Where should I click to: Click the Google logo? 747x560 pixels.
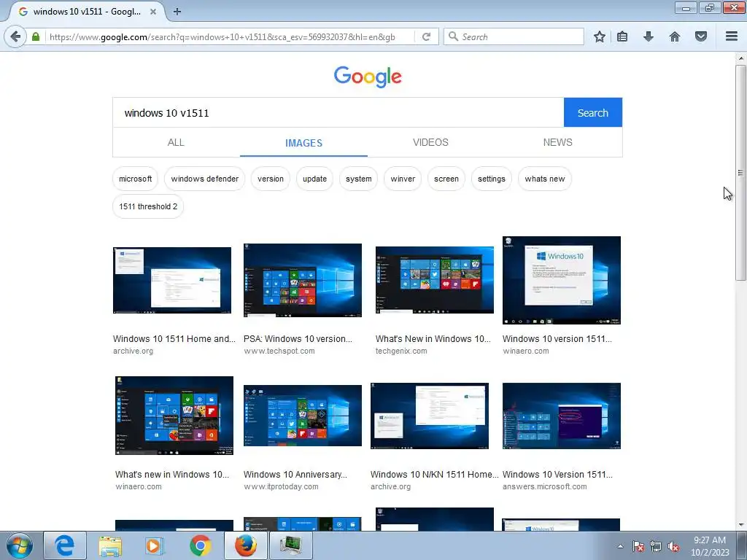368,77
